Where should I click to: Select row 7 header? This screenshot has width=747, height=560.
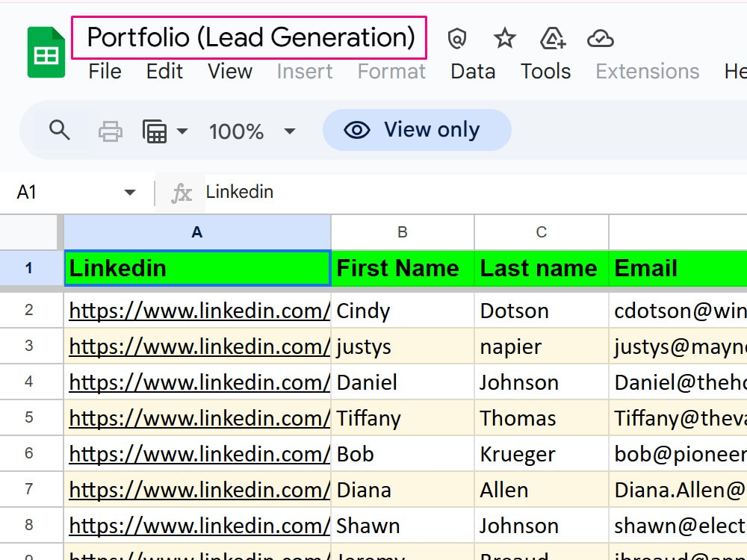28,489
